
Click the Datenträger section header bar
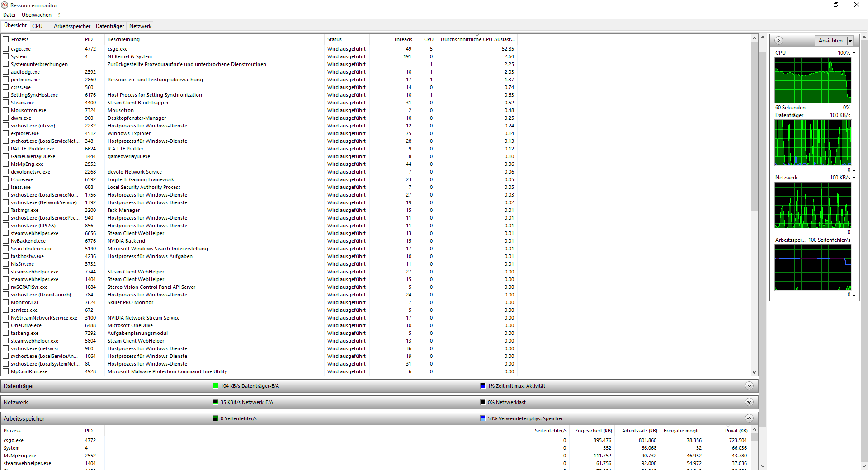coord(379,386)
